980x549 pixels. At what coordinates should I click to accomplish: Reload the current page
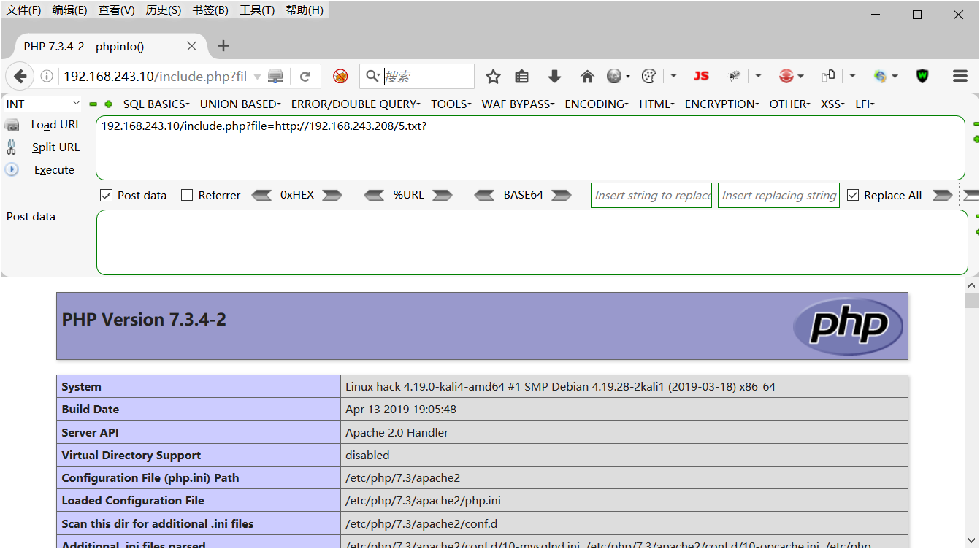point(305,76)
